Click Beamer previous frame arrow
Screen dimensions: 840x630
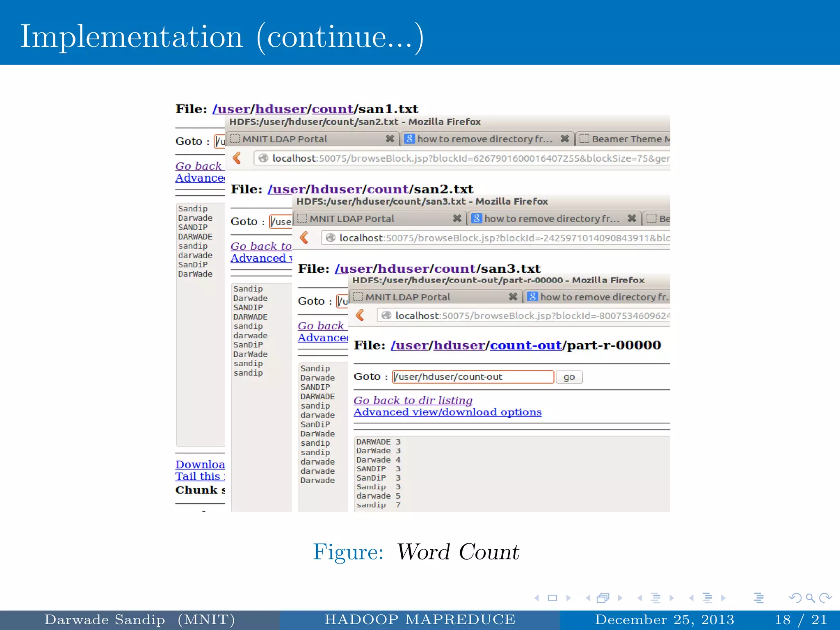pos(588,598)
